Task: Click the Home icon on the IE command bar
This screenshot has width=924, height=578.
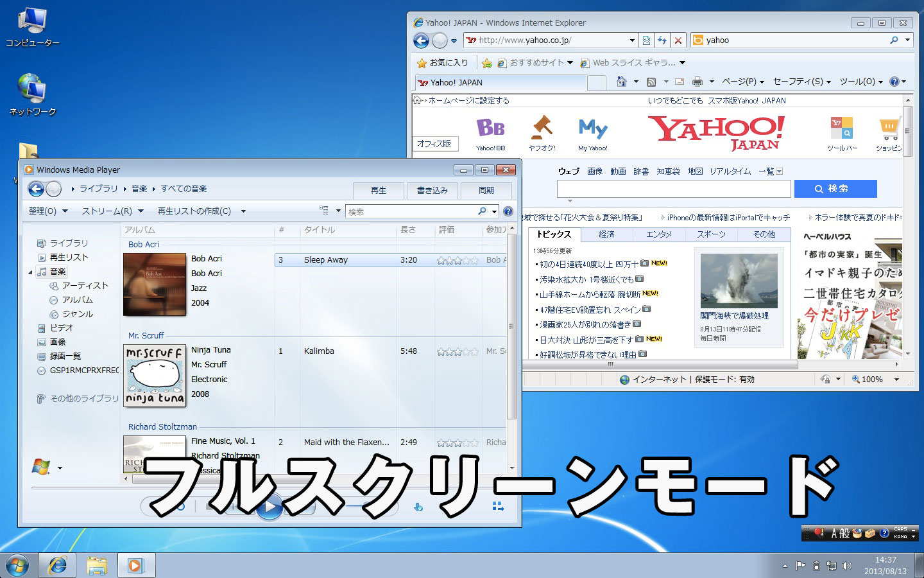Action: click(x=621, y=82)
